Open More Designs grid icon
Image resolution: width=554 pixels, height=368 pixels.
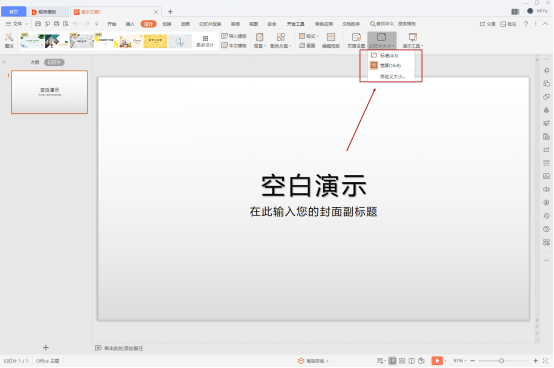[205, 38]
